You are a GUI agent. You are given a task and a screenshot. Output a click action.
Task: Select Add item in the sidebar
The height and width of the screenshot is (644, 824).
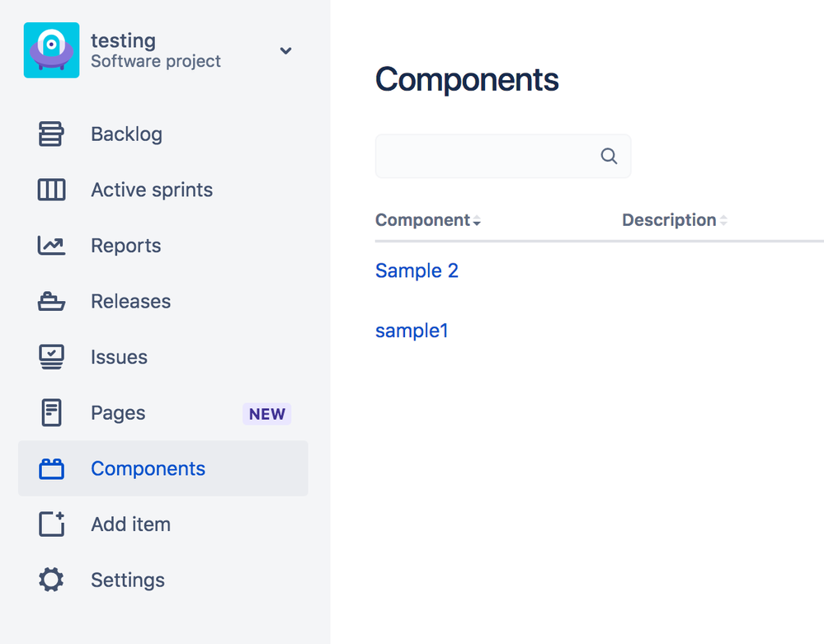(130, 524)
